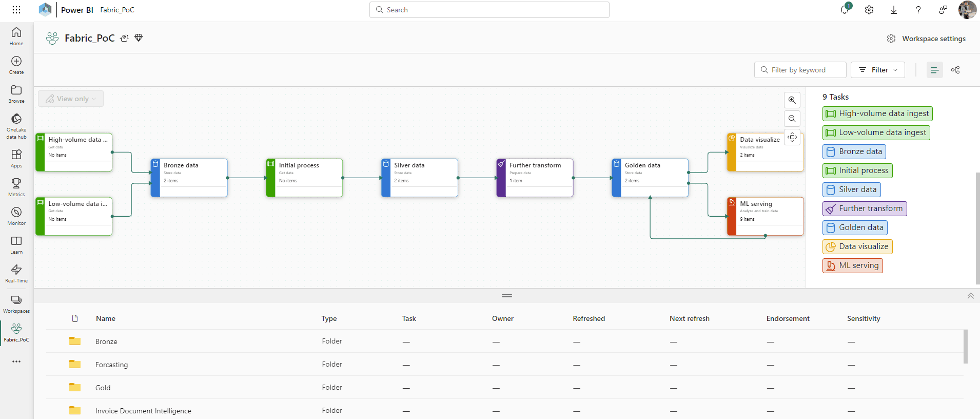Select the Bronze data node on canvas
Image resolution: width=980 pixels, height=419 pixels.
(189, 178)
